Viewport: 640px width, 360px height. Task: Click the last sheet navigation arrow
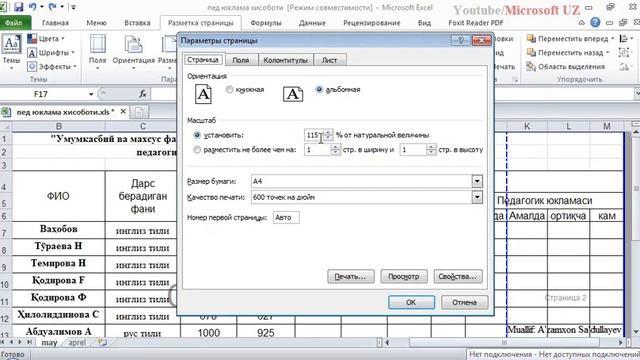coord(29,342)
